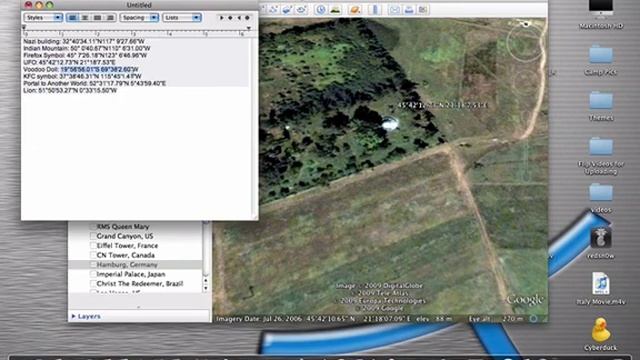Check the Christ The Redeemer, Brazil checkbox
640x360 pixels.
tap(93, 284)
